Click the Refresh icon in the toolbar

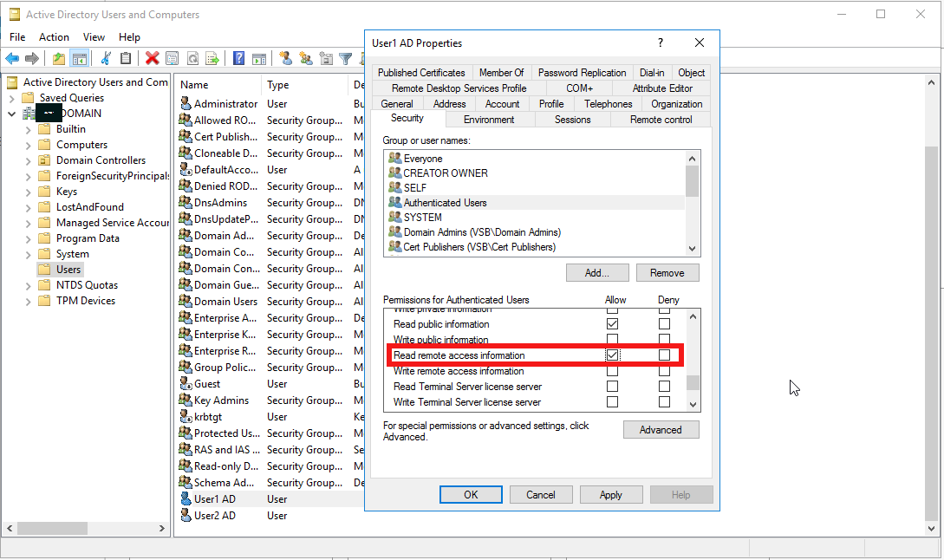(x=192, y=58)
